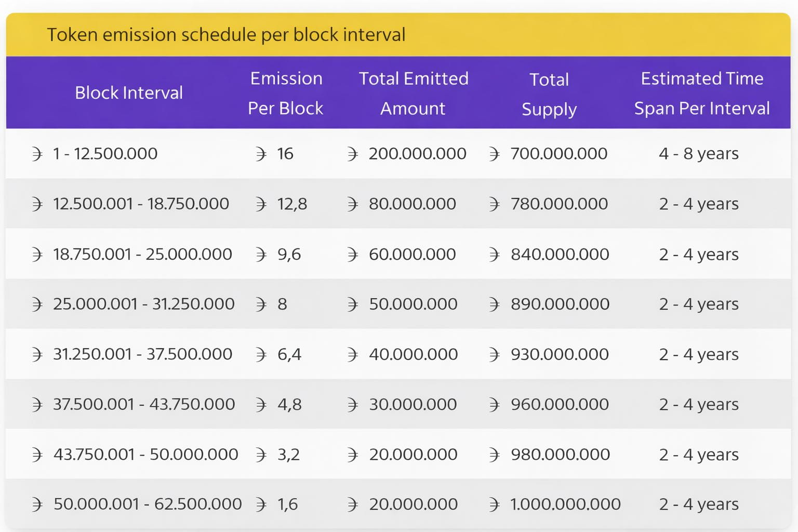Click the Total Supply column header

(x=549, y=94)
